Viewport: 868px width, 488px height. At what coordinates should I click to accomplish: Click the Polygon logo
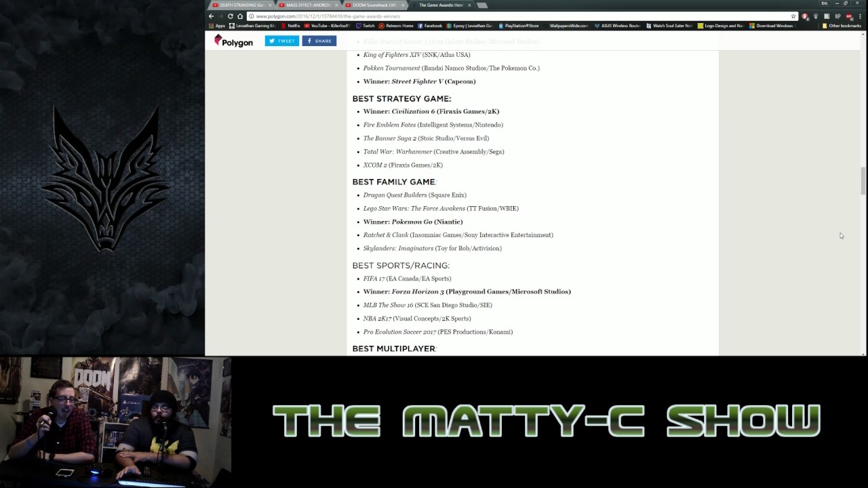[233, 41]
